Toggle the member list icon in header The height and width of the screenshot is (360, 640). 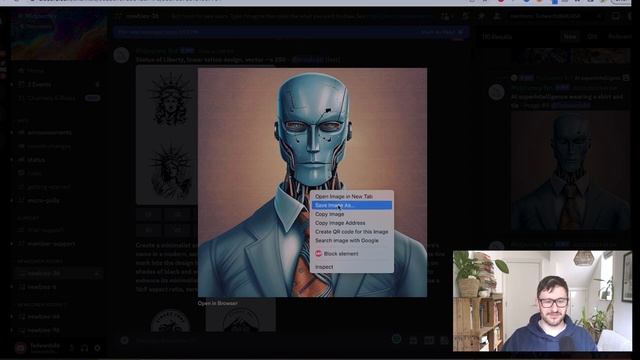[x=497, y=16]
